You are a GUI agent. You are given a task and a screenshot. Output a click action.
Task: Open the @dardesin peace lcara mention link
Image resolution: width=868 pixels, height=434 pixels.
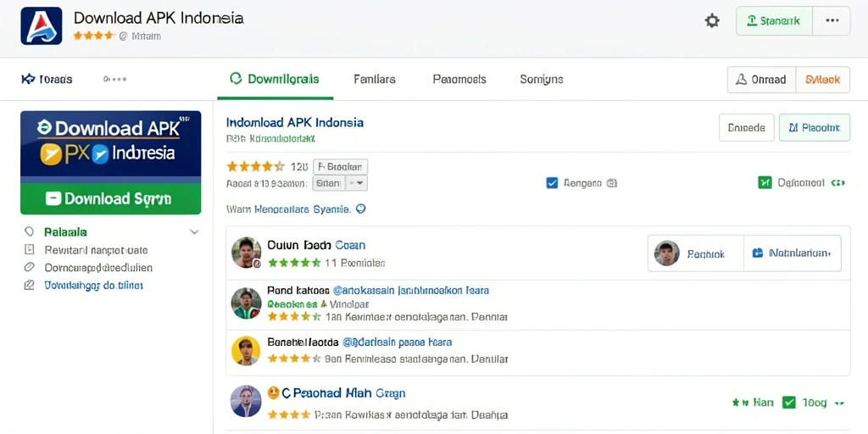(397, 342)
